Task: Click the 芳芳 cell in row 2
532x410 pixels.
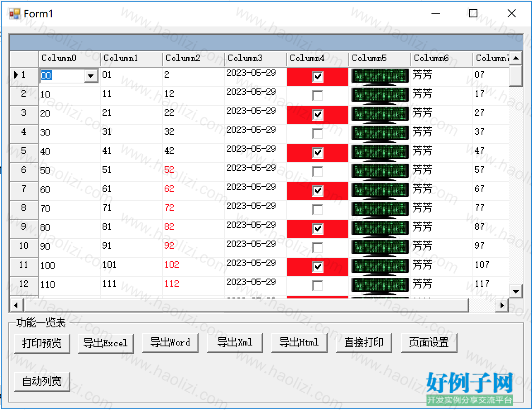Action: [442, 95]
